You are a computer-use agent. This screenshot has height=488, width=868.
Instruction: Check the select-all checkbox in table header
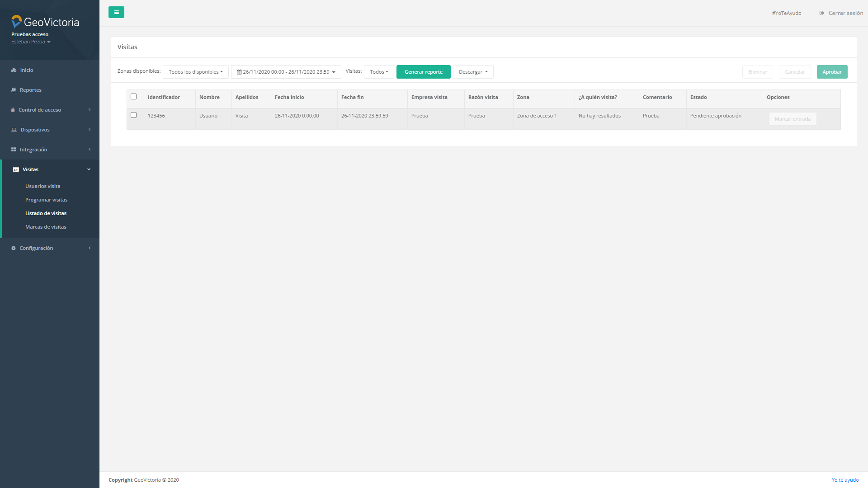coord(133,97)
